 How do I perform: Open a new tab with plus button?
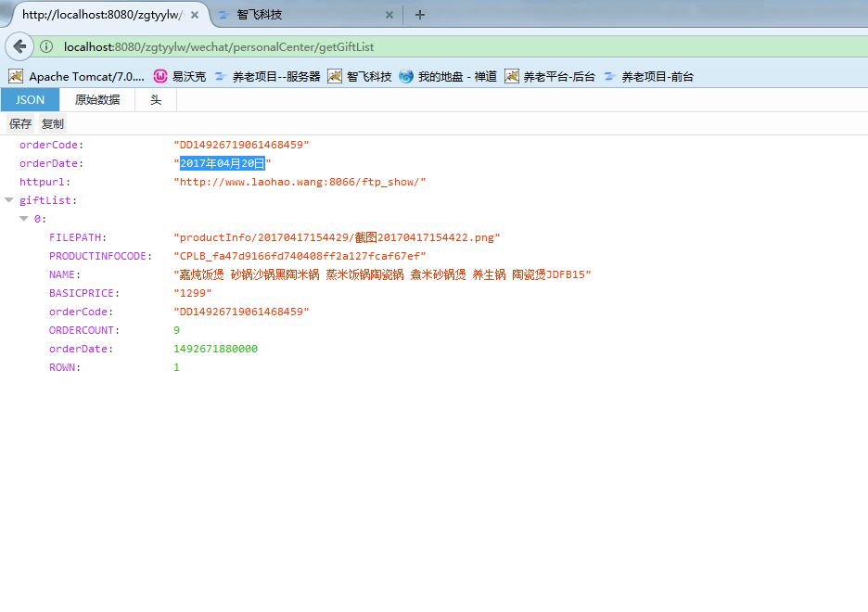419,15
